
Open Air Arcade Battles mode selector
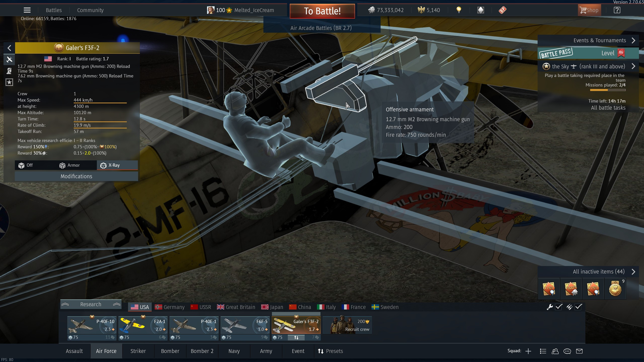tap(321, 28)
